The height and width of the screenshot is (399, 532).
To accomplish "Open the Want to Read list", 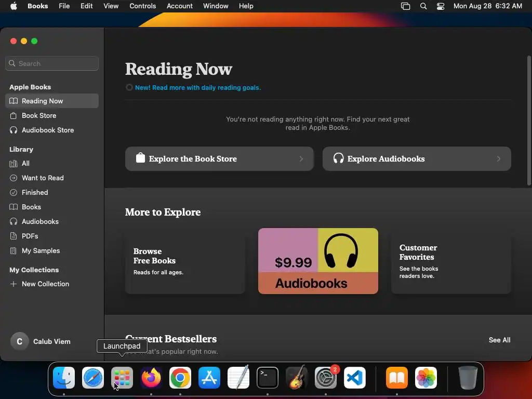I will click(52, 178).
